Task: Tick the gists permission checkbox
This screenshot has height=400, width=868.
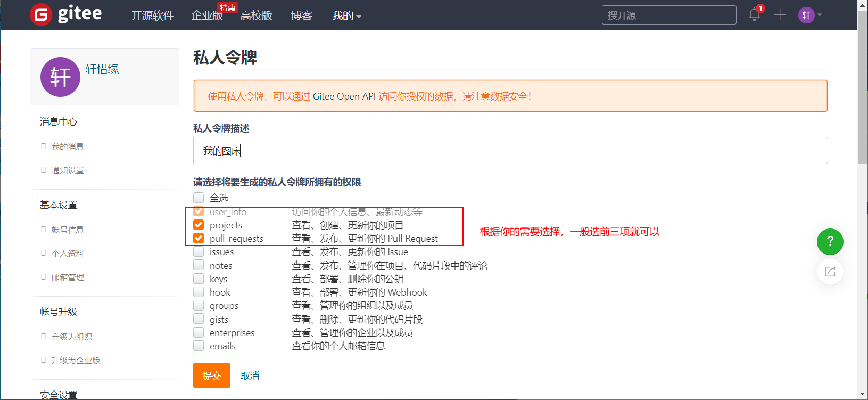Action: [199, 319]
